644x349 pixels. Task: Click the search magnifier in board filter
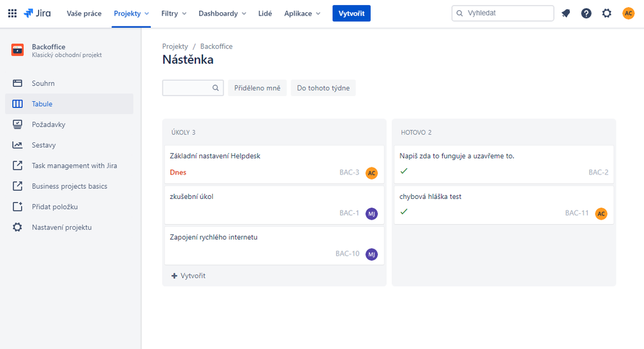[x=215, y=88]
